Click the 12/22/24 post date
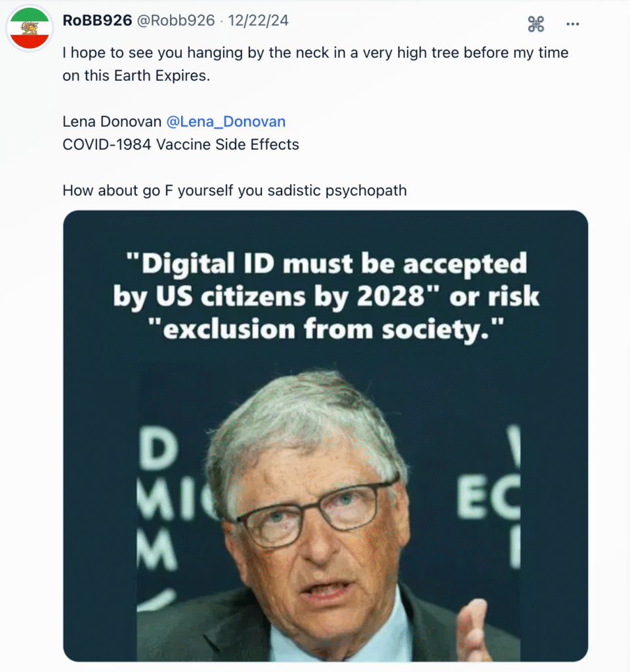 pos(258,21)
